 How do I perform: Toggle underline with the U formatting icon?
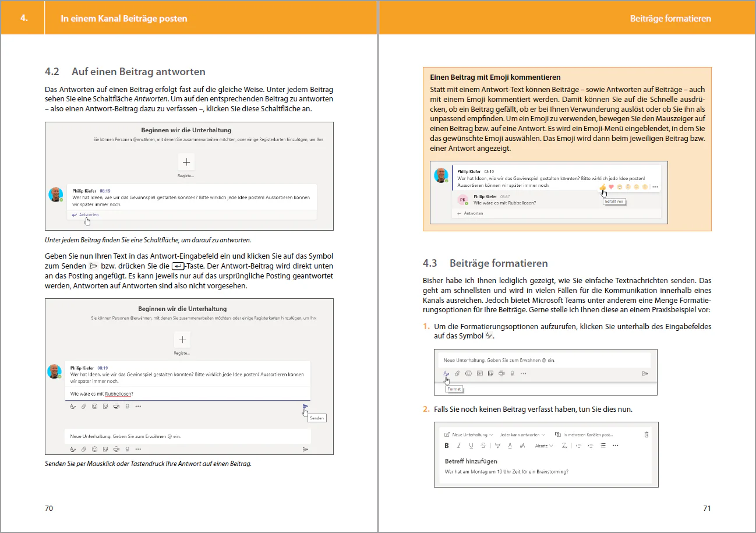[x=471, y=446]
